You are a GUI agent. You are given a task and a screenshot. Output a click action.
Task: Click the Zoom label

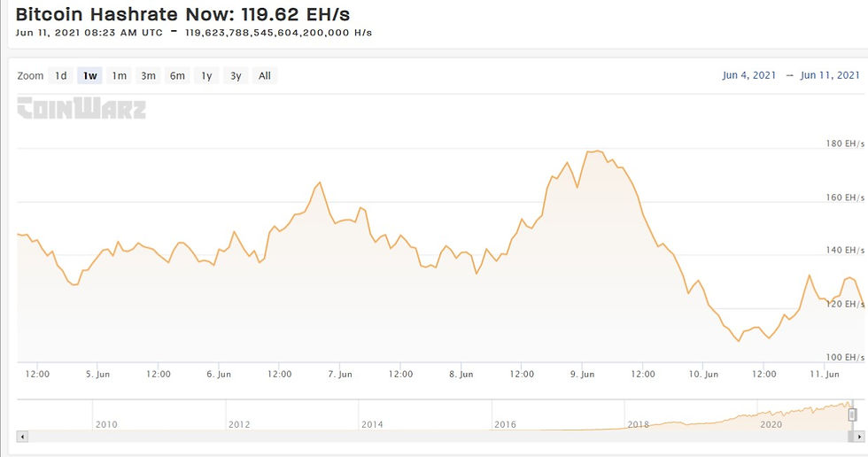(x=30, y=76)
